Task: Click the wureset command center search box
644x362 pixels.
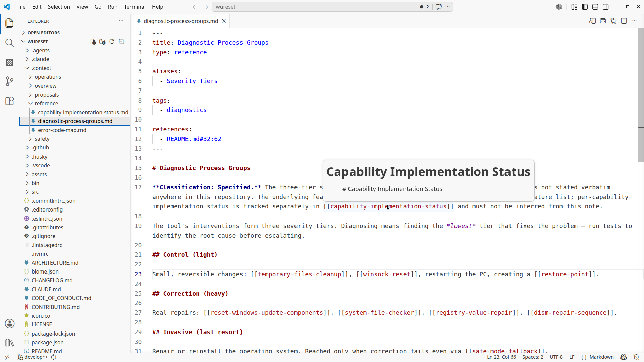Action: click(x=314, y=7)
